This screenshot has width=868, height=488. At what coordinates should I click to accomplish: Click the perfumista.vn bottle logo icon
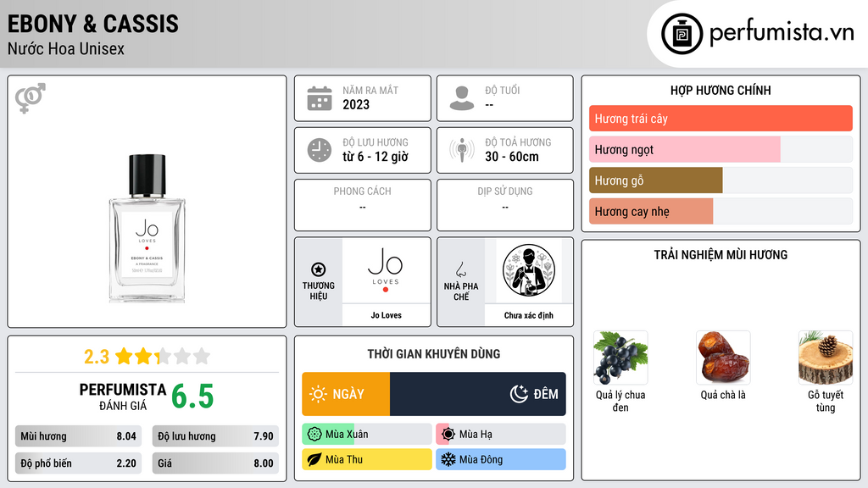tap(682, 34)
